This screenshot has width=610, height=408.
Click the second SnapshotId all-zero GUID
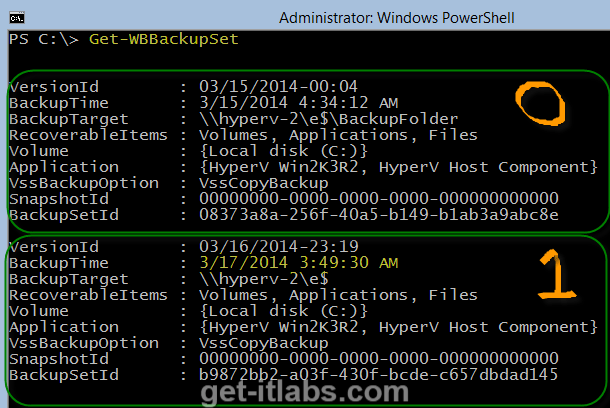point(379,358)
